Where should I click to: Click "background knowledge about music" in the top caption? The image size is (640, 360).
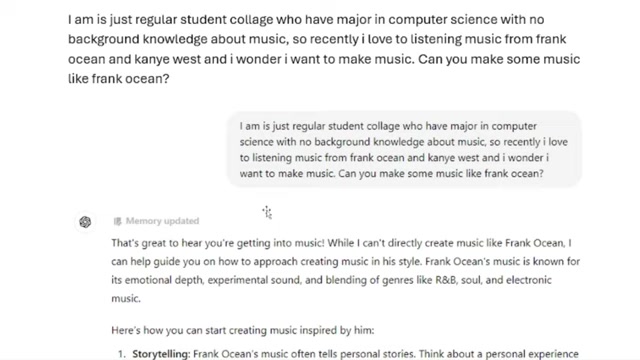point(176,39)
